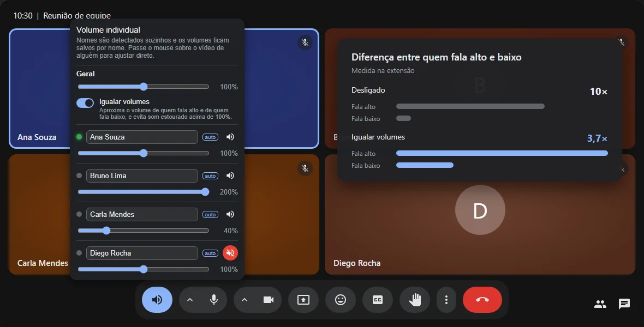This screenshot has width=644, height=327.
Task: Toggle auto badge for Bruno Lima
Action: [210, 175]
